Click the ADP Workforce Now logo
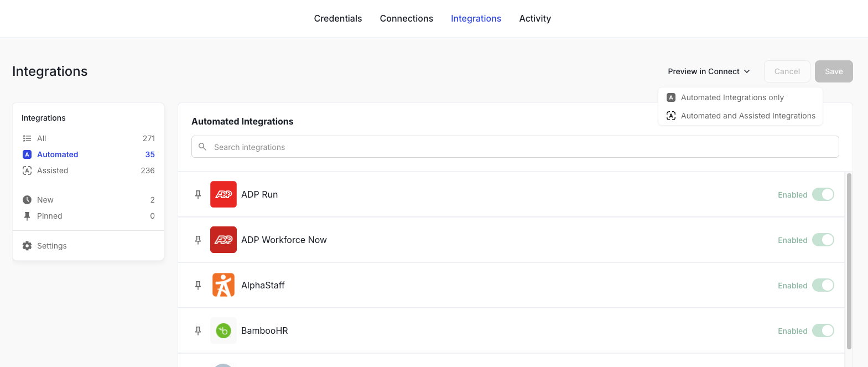 click(224, 240)
